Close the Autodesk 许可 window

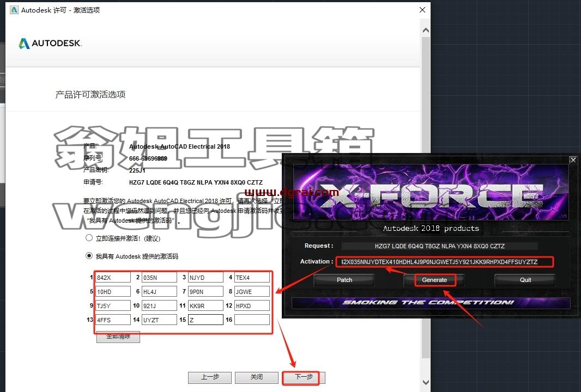tap(422, 10)
